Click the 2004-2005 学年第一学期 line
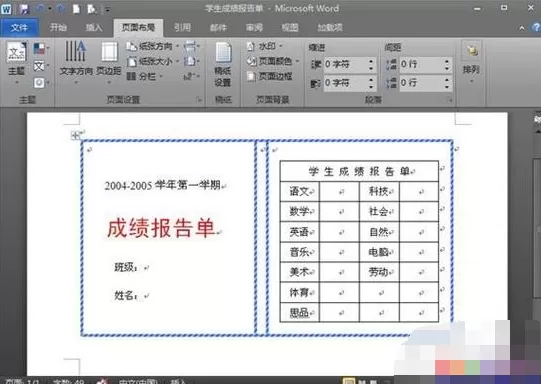 [x=163, y=185]
